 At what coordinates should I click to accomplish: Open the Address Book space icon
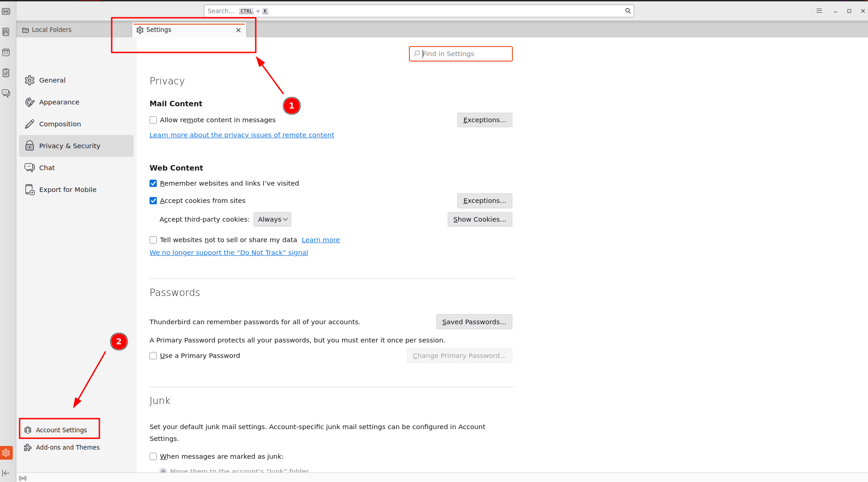[x=6, y=32]
